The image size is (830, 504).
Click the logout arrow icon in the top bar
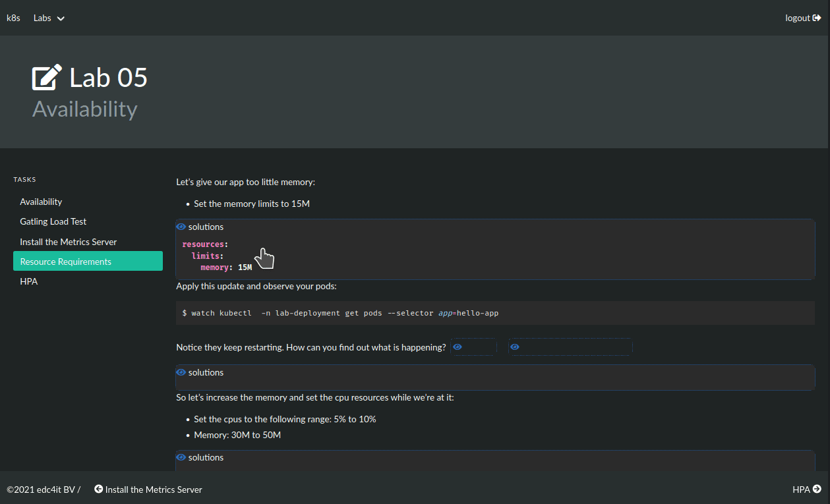[x=817, y=18]
